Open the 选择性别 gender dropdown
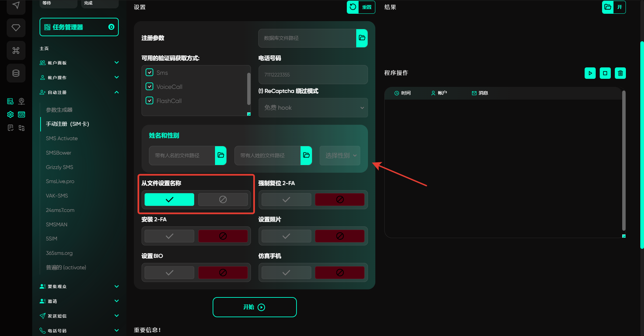 click(340, 155)
